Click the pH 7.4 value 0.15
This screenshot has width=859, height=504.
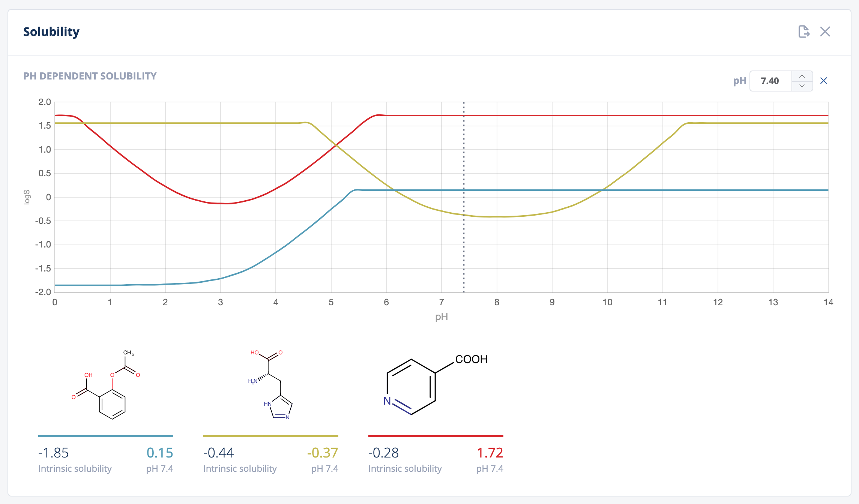(x=160, y=453)
